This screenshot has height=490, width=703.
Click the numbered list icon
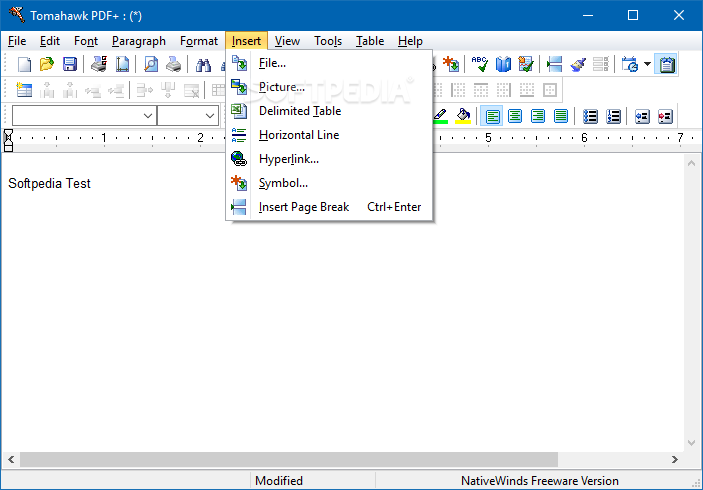pyautogui.click(x=613, y=117)
